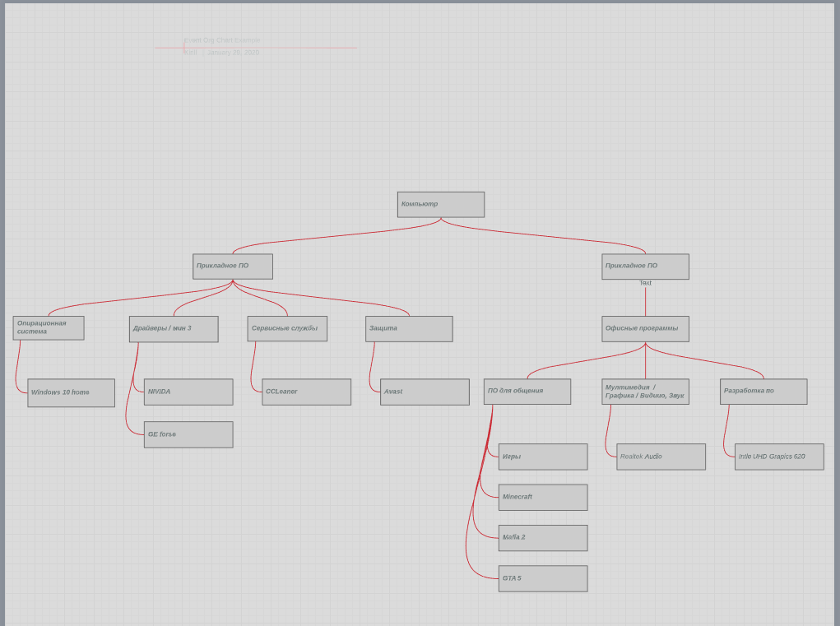Click the Разработка по box
Image resolution: width=840 pixels, height=626 pixels.
pos(763,392)
